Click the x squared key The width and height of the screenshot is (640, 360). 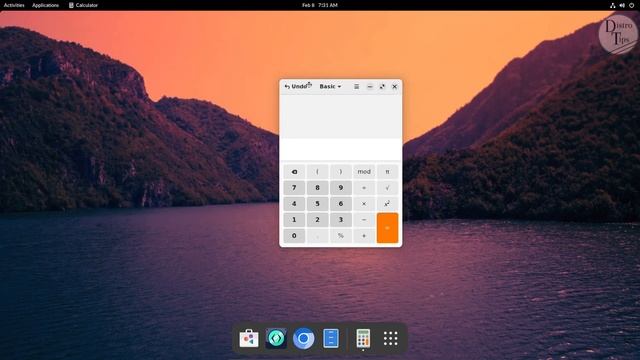pos(387,204)
